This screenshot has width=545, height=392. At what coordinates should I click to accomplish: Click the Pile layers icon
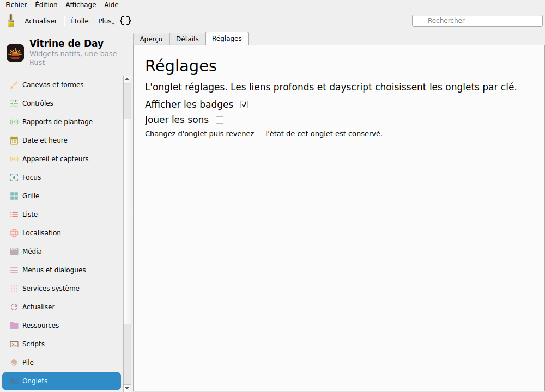click(14, 363)
